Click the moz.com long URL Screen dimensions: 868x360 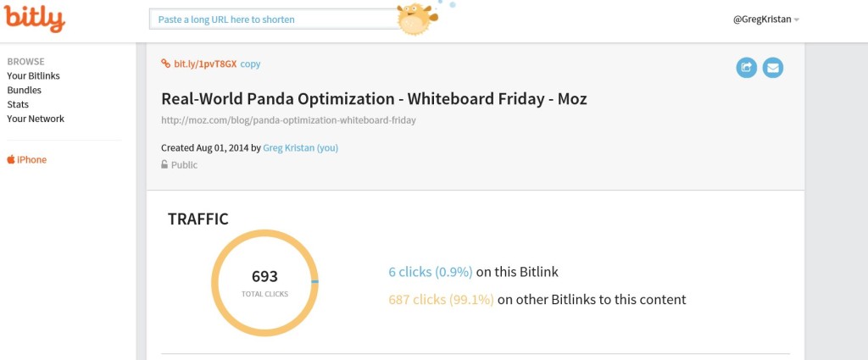coord(288,120)
